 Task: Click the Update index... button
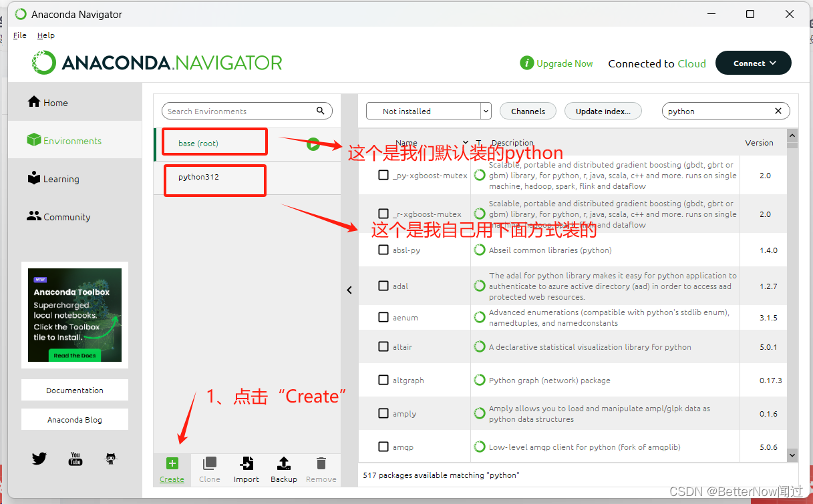[603, 111]
